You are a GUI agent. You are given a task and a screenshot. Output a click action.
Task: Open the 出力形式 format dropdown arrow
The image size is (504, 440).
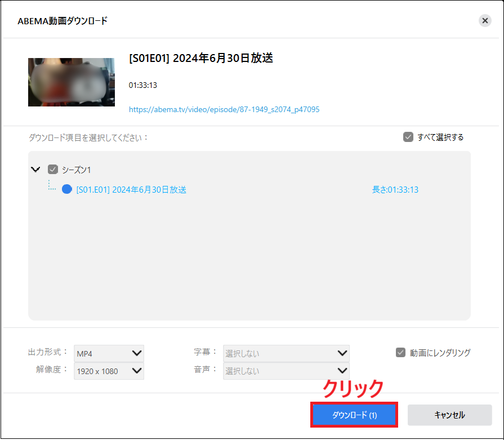coord(136,353)
